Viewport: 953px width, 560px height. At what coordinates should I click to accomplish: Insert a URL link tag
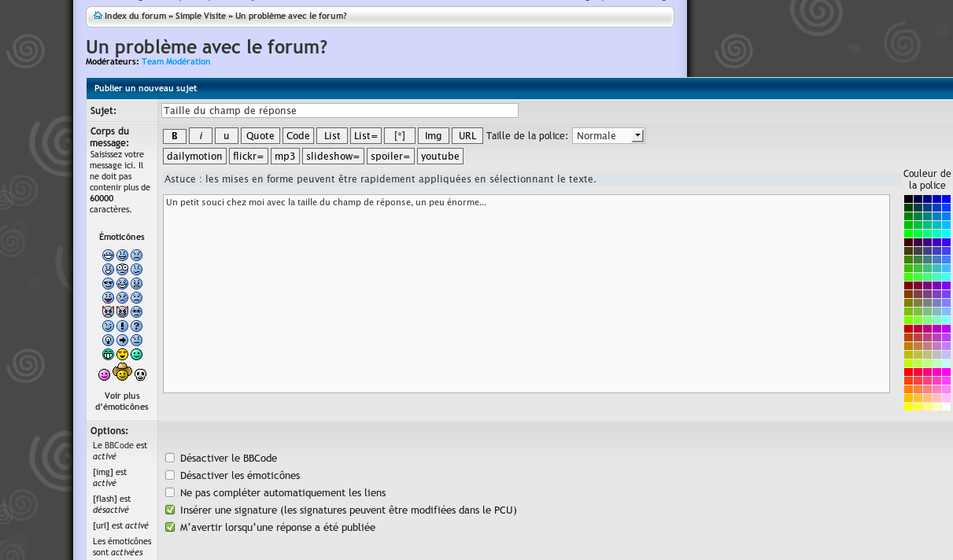point(467,135)
